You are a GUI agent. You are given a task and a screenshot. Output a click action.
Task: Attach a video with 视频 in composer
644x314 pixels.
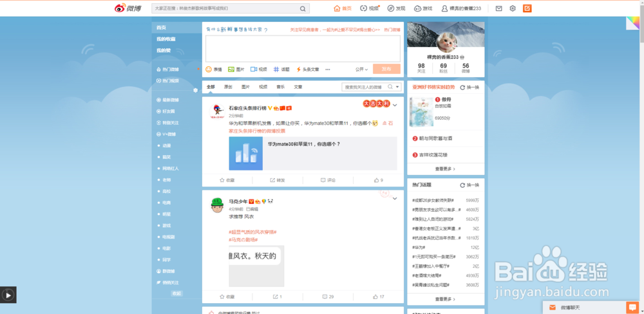(x=259, y=69)
